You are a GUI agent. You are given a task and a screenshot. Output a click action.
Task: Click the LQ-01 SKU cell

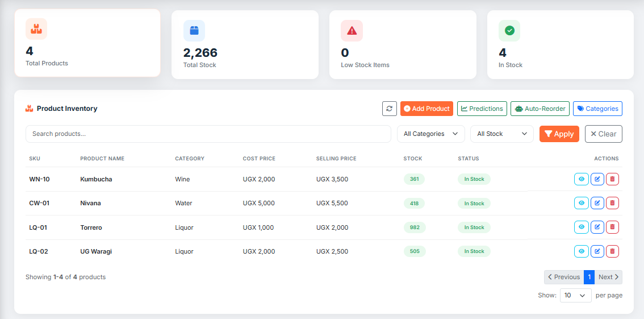pyautogui.click(x=38, y=227)
